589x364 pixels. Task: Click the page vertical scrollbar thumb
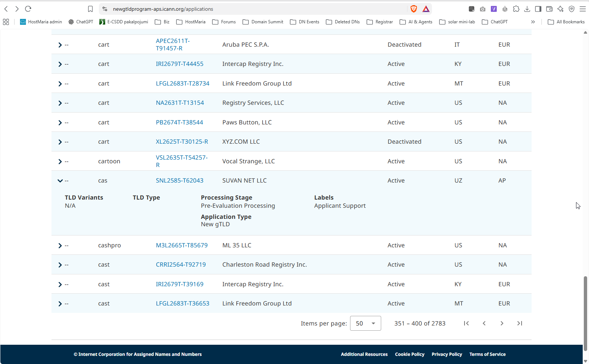coord(585,313)
